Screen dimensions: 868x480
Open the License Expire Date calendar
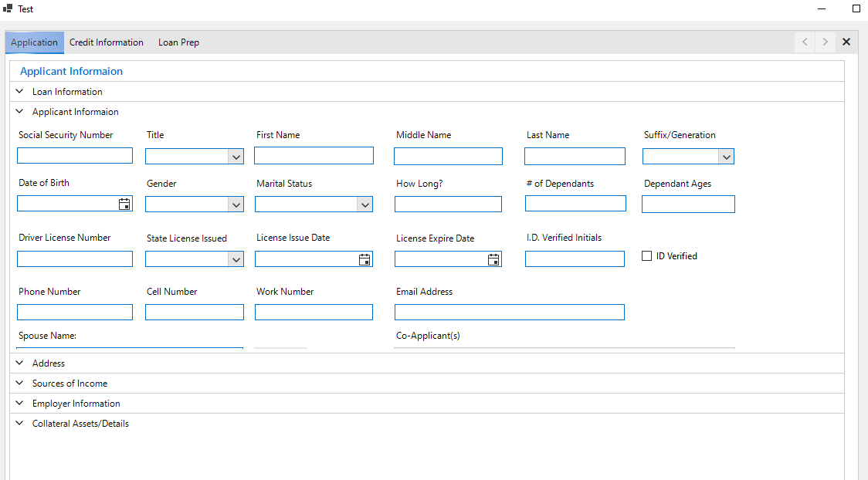pyautogui.click(x=493, y=260)
